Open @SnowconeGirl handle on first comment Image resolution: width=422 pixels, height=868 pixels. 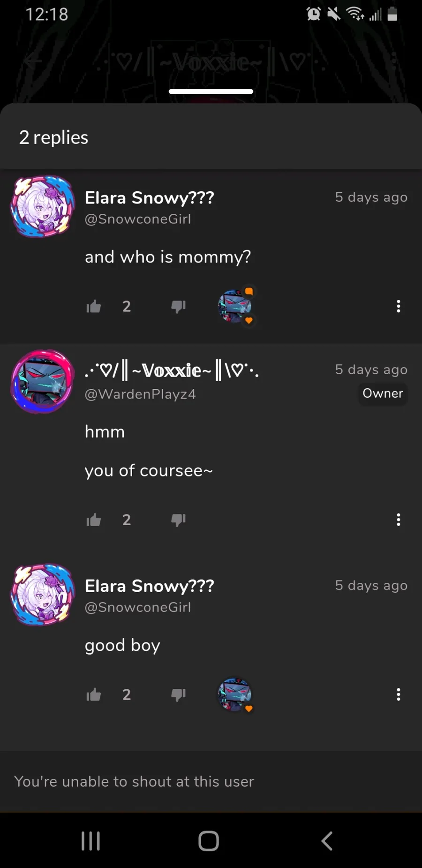tap(138, 219)
